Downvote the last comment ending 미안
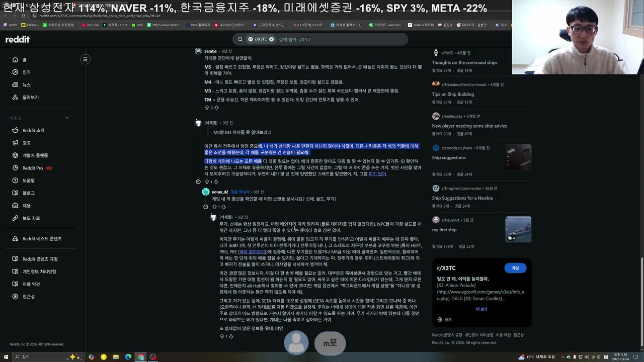The image size is (644, 362). coord(231,336)
